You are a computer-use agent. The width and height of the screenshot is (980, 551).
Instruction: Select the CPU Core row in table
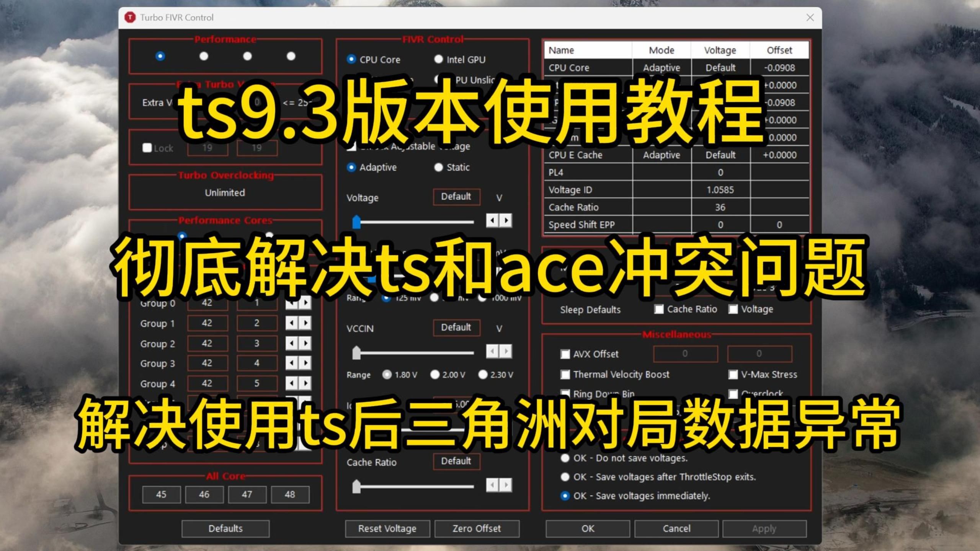coord(676,68)
